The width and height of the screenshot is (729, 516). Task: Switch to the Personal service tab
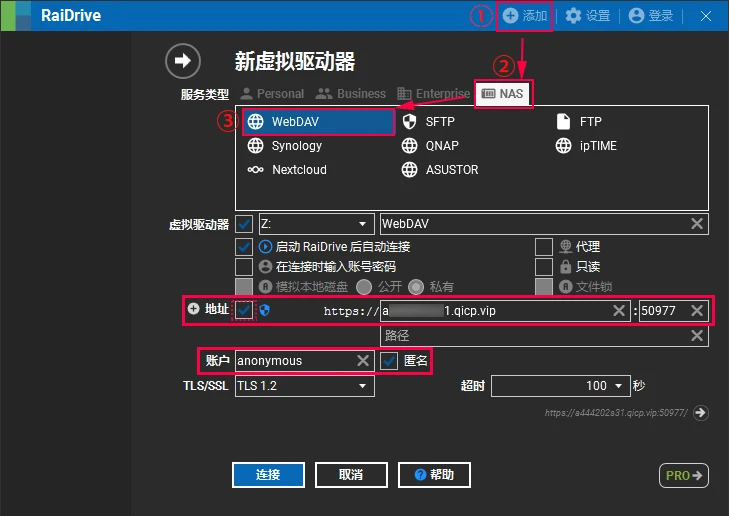[272, 94]
